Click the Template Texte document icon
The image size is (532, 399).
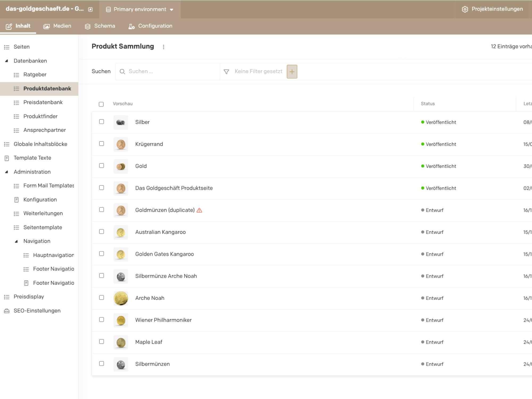pos(7,158)
